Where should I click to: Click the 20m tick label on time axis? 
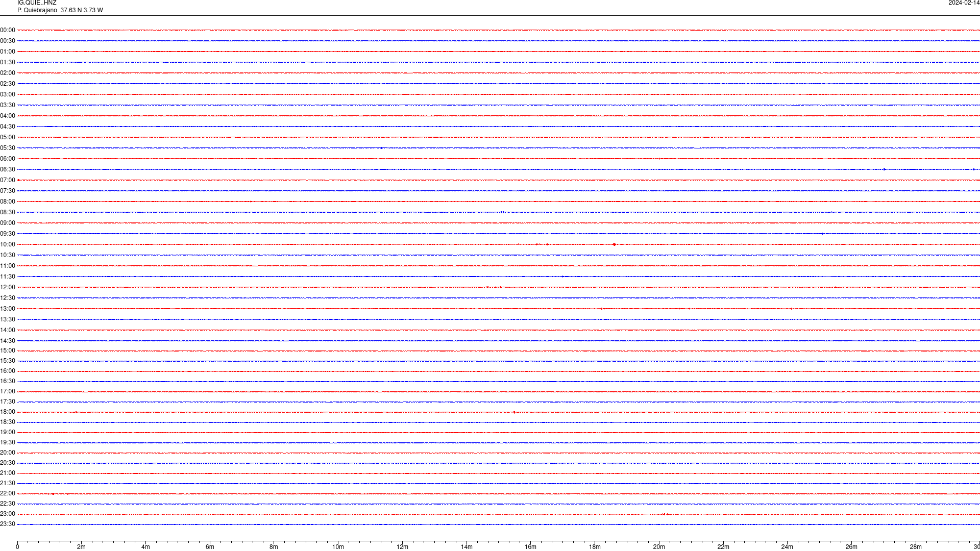click(x=659, y=547)
